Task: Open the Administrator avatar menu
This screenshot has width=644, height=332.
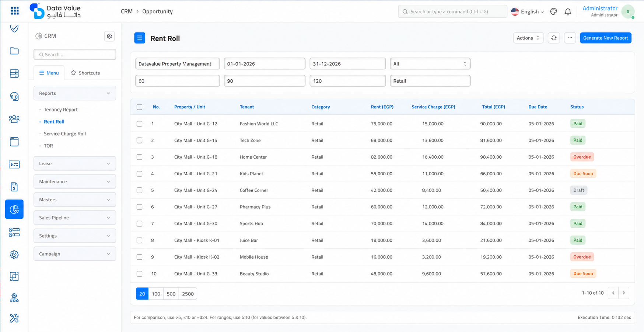Action: coord(628,12)
